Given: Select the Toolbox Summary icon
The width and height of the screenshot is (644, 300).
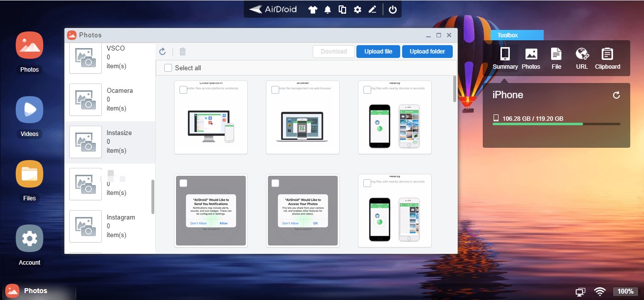Looking at the screenshot, I should click(x=505, y=58).
